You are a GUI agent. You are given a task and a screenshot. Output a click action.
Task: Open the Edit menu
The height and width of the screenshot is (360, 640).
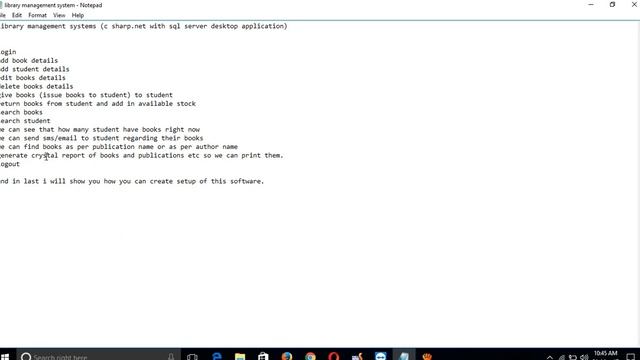coord(17,15)
